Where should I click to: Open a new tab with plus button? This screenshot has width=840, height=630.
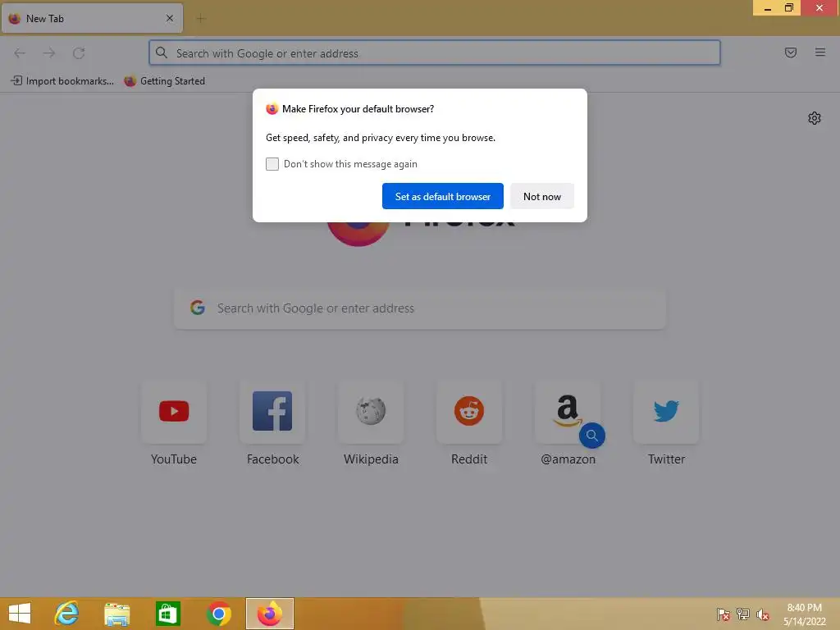point(201,19)
